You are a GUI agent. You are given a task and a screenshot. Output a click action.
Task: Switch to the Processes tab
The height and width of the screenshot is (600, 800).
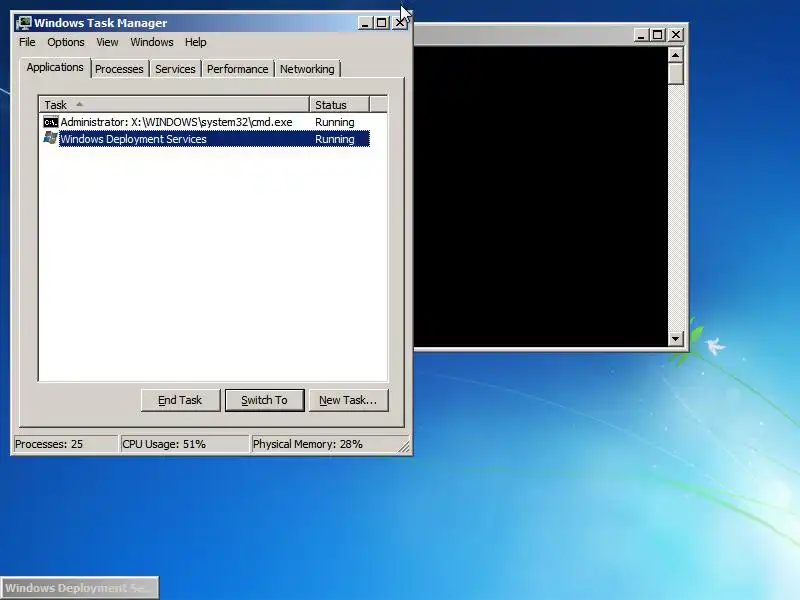pyautogui.click(x=119, y=69)
